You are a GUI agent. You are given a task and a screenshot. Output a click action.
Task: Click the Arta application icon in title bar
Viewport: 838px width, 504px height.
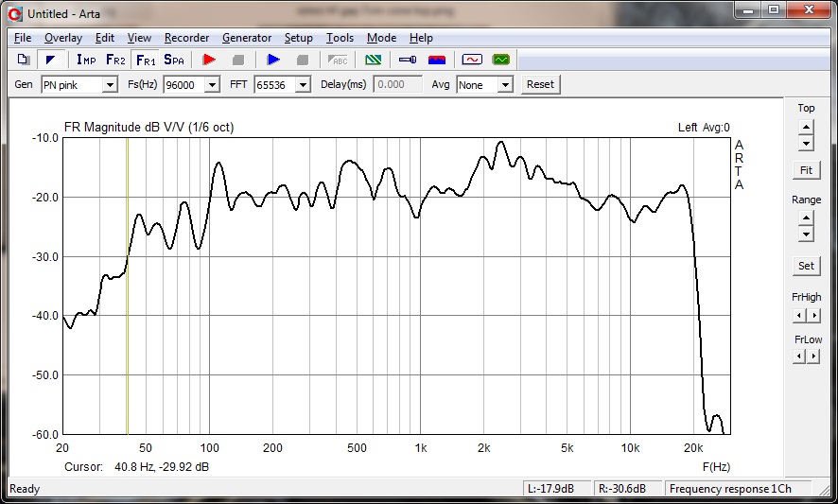click(x=15, y=14)
